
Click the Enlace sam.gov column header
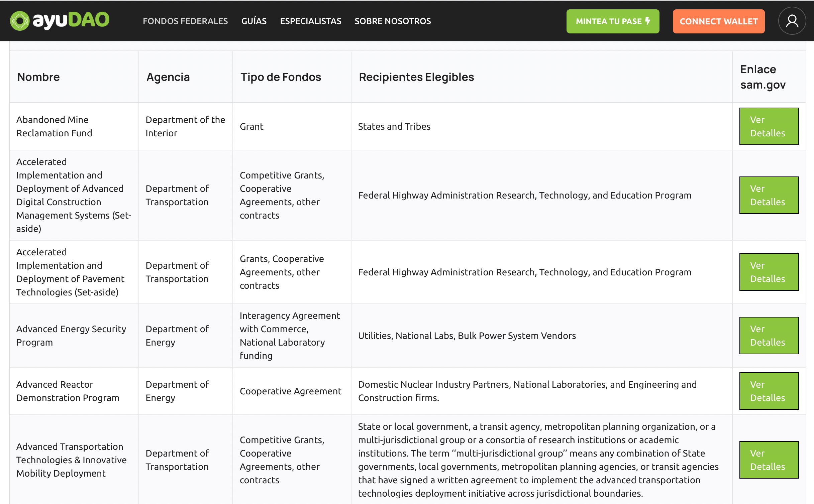(x=762, y=77)
